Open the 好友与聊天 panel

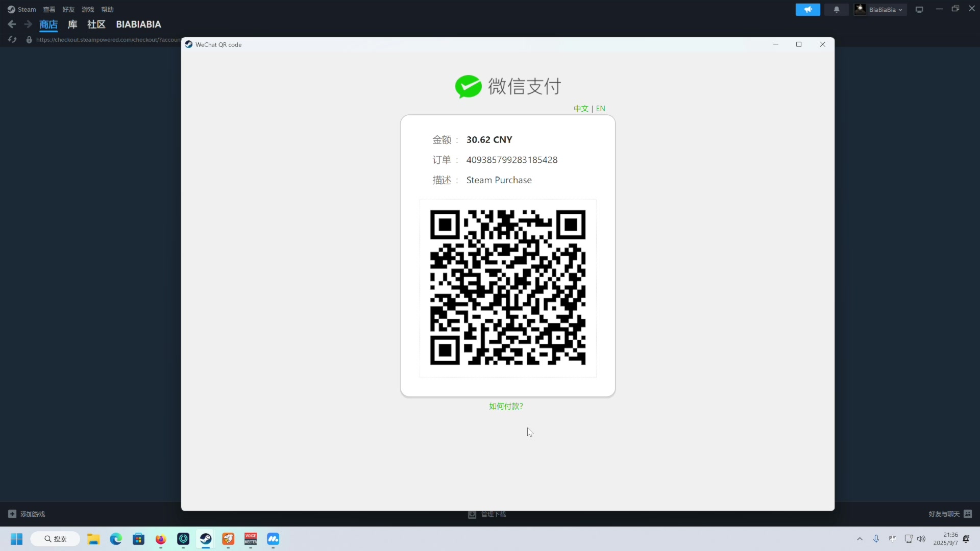click(950, 514)
